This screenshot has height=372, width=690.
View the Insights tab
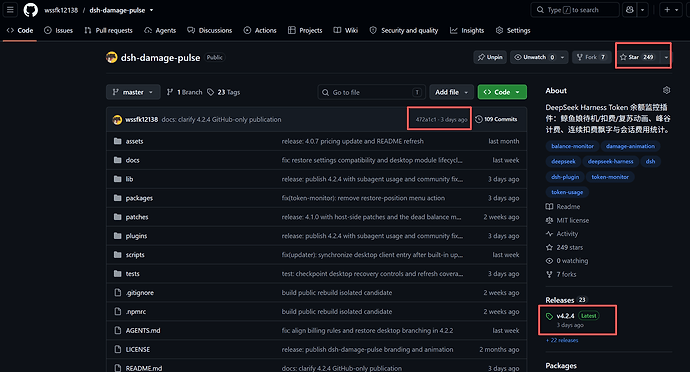467,30
